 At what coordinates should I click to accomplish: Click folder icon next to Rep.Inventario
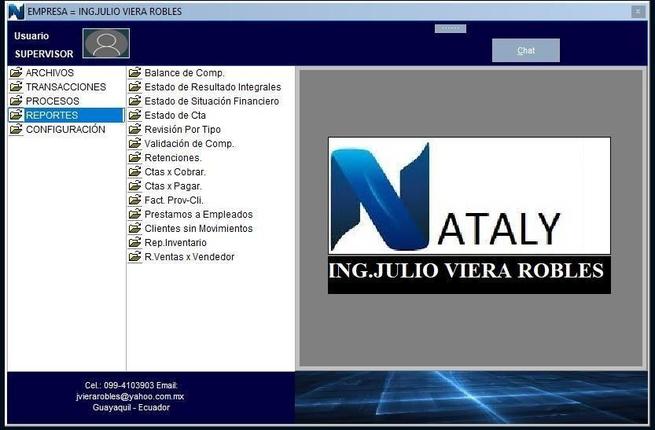click(135, 243)
